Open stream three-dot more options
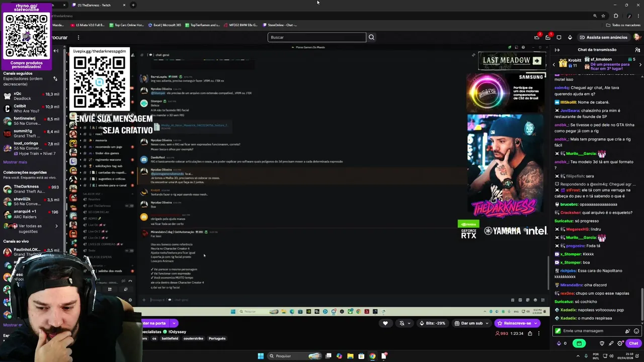The height and width of the screenshot is (362, 644). [538, 333]
